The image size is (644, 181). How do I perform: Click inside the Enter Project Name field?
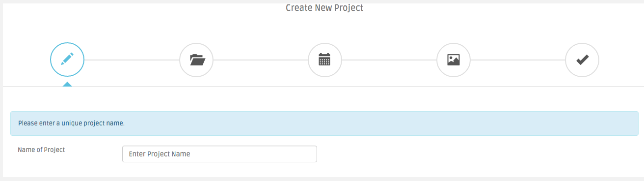(219, 154)
